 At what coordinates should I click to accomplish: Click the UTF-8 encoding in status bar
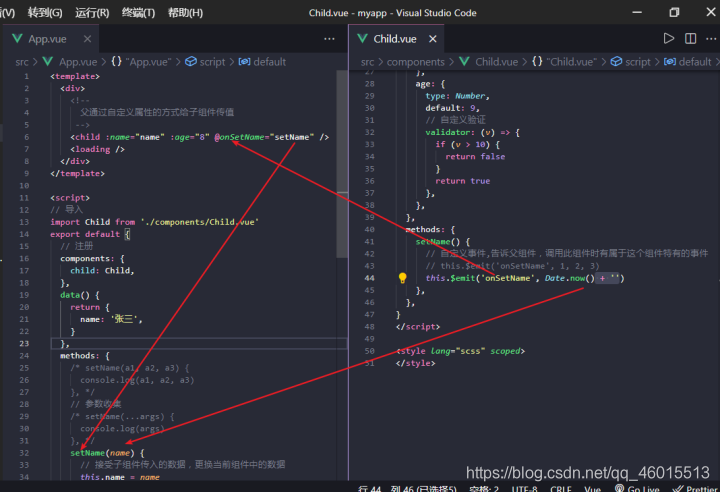coord(524,489)
